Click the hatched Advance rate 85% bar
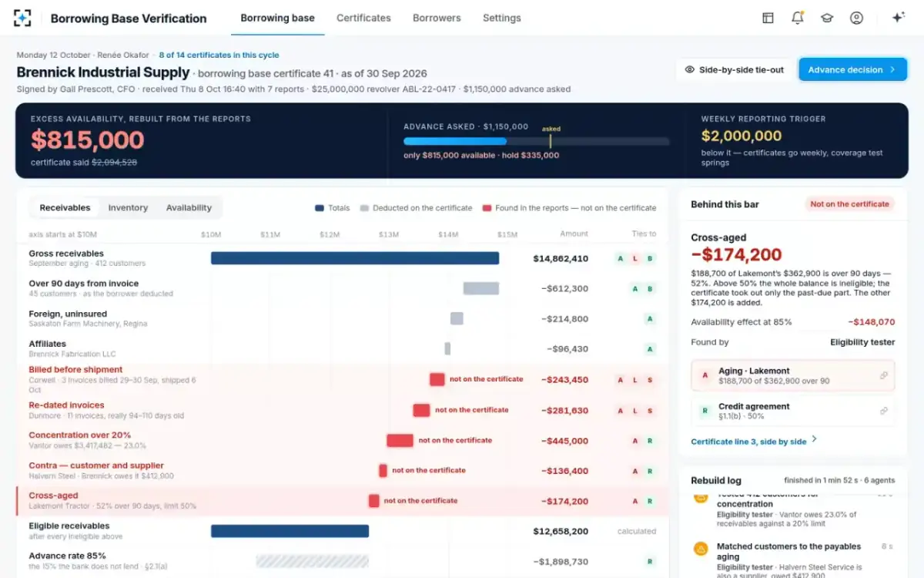The width and height of the screenshot is (924, 578). (313, 561)
